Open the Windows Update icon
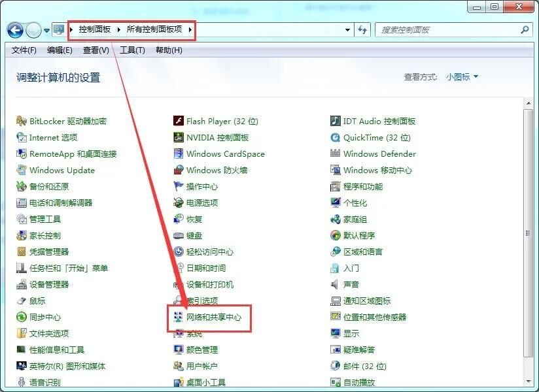This screenshot has width=539, height=392. 22,171
